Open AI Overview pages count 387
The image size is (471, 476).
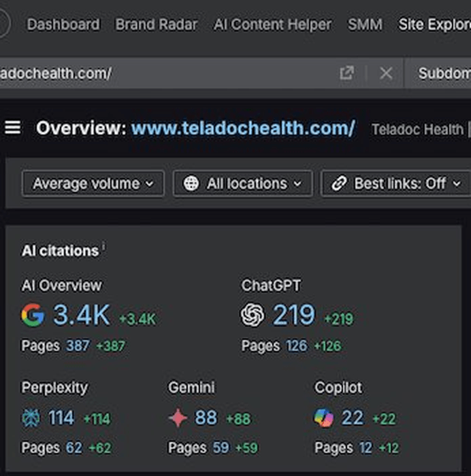pyautogui.click(x=78, y=346)
